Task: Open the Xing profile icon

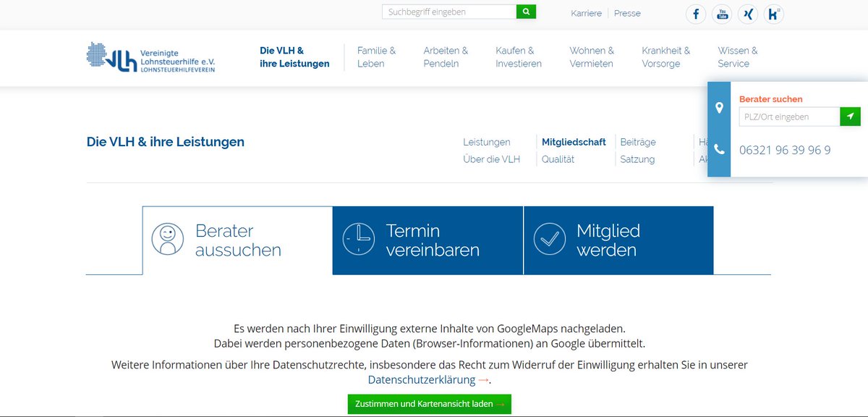Action: (x=748, y=14)
